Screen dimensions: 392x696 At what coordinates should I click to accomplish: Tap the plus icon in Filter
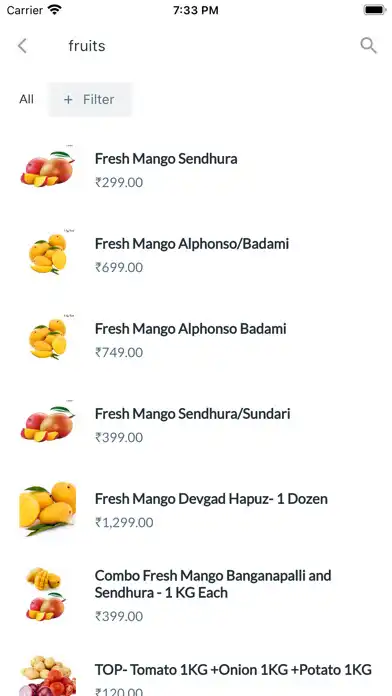(x=68, y=99)
